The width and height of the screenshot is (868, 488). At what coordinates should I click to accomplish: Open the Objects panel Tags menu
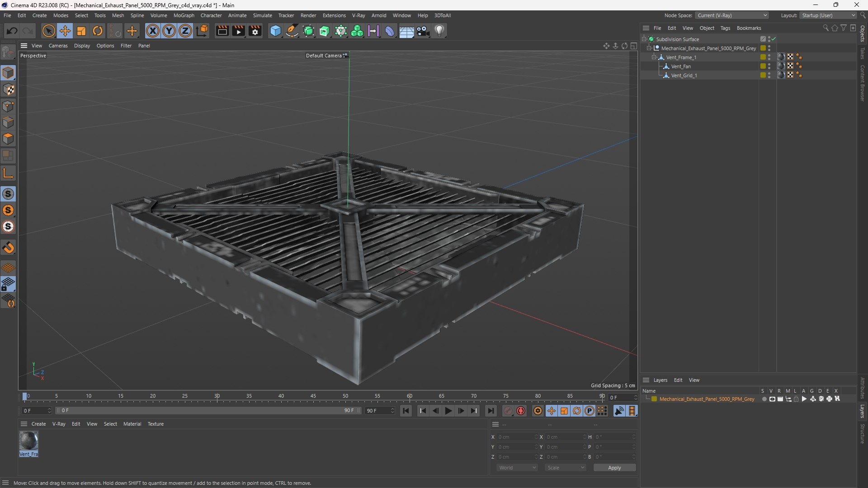725,28
